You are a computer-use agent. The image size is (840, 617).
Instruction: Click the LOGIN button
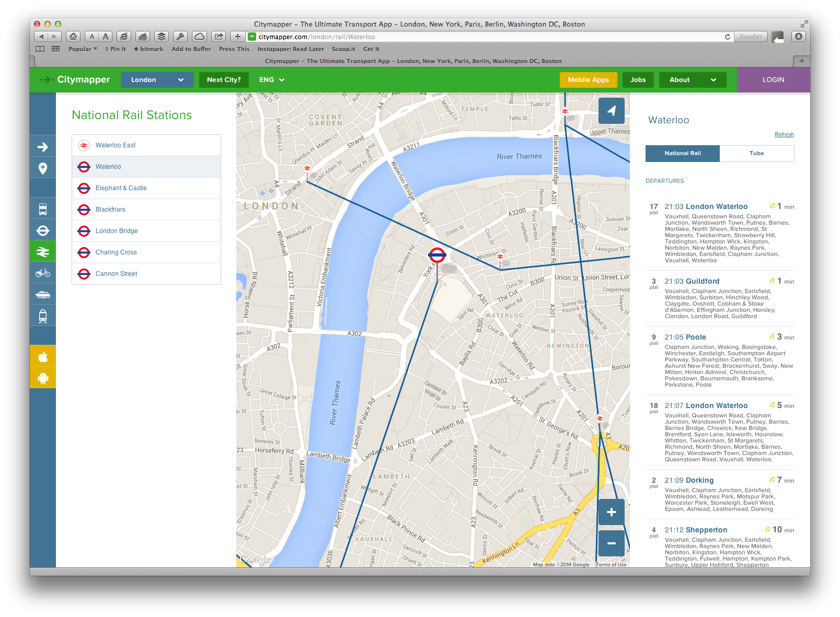773,80
